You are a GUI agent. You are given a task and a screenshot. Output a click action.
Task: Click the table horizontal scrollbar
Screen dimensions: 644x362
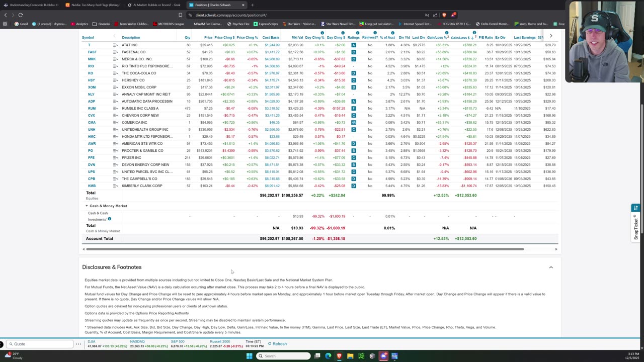pos(305,249)
